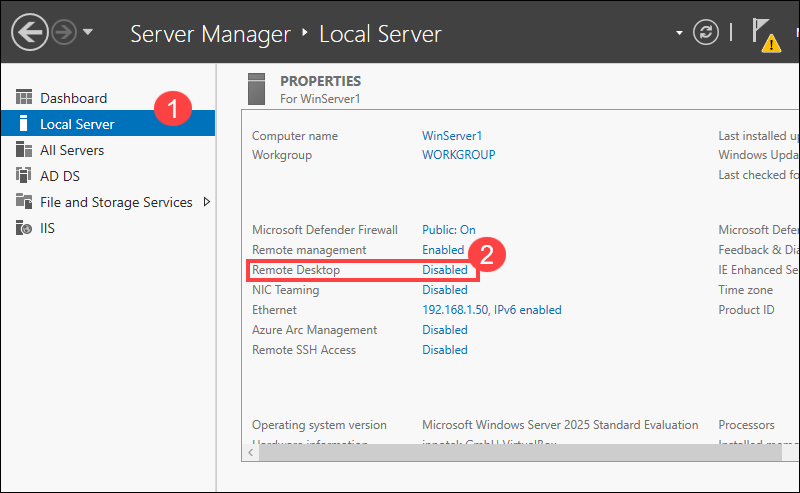Viewport: 800px width, 493px height.
Task: Click the Remote Desktop Disabled link
Action: pos(444,270)
